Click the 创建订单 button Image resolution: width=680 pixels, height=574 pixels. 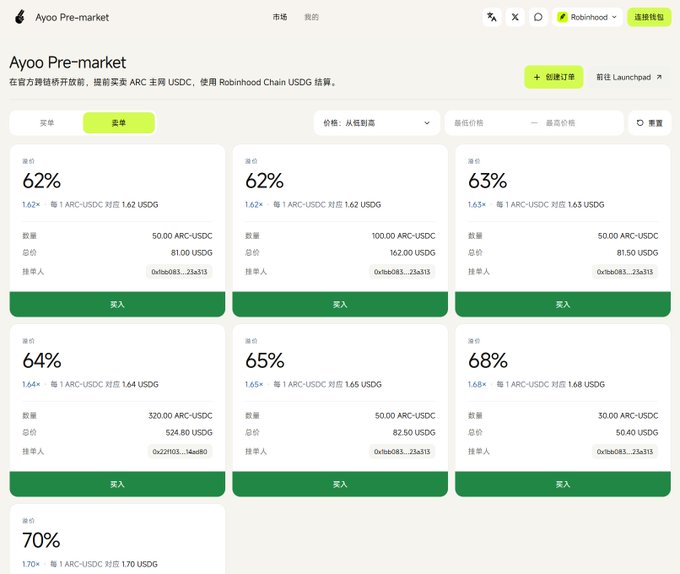pos(553,77)
